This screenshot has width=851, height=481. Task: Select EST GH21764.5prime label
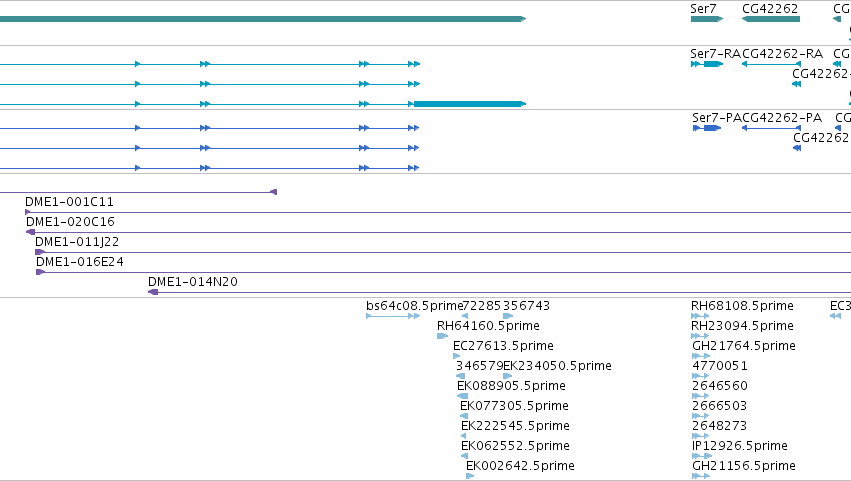click(744, 346)
